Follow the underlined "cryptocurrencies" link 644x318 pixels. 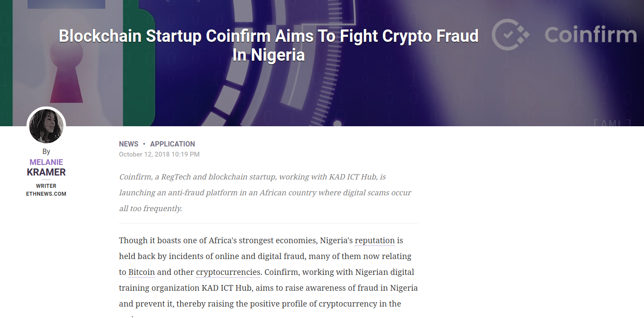click(228, 272)
